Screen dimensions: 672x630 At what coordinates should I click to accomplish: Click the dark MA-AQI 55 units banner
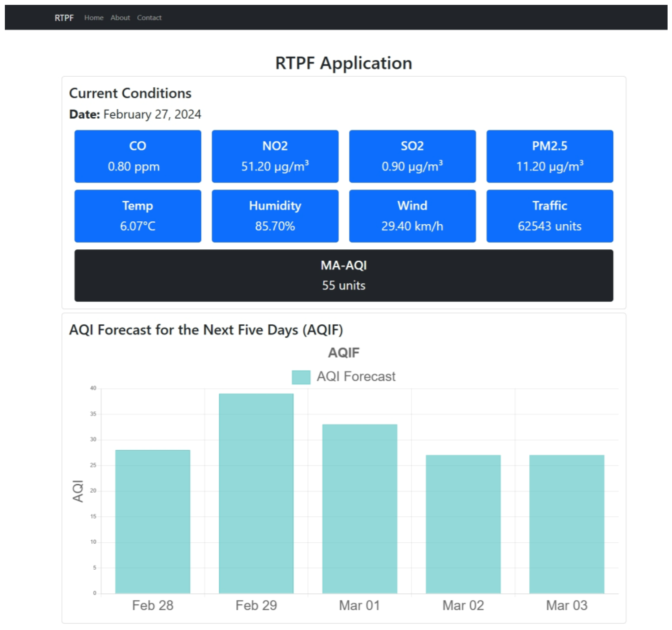[343, 275]
